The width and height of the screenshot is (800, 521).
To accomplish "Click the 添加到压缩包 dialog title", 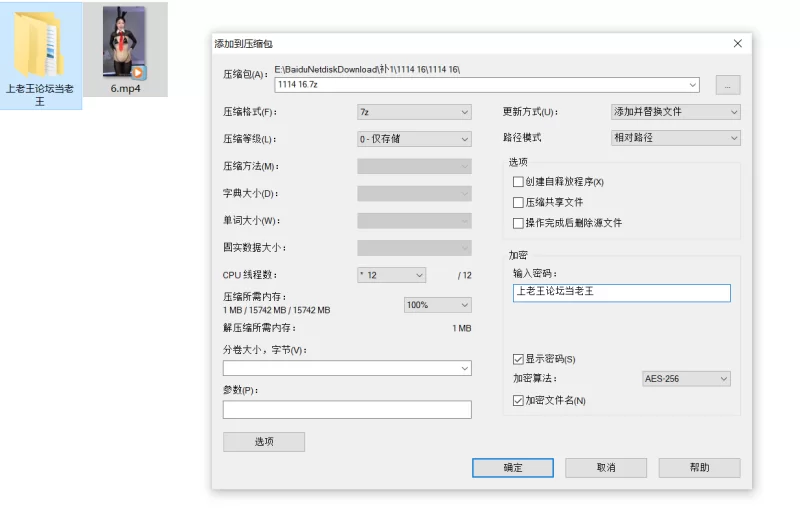I will pyautogui.click(x=243, y=44).
